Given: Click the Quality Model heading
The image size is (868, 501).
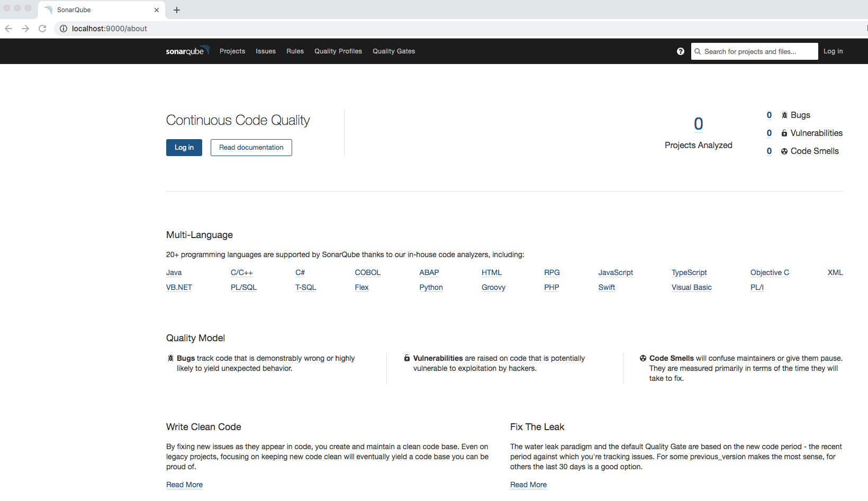Looking at the screenshot, I should coord(195,338).
